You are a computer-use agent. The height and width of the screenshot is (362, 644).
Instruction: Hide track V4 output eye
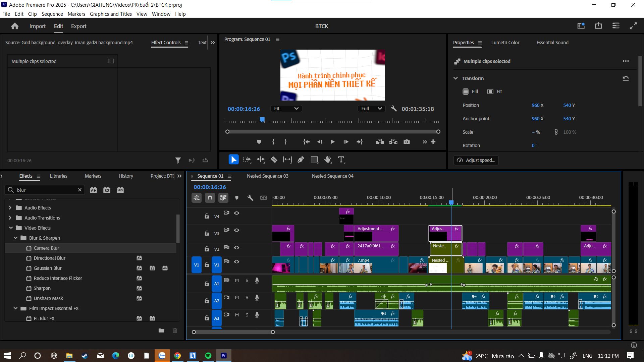click(236, 213)
